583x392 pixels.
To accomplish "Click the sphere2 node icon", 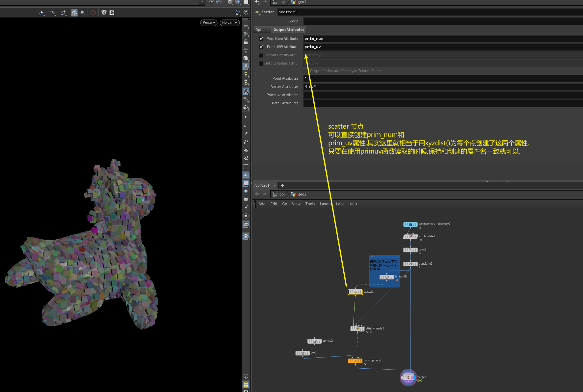I will click(314, 341).
